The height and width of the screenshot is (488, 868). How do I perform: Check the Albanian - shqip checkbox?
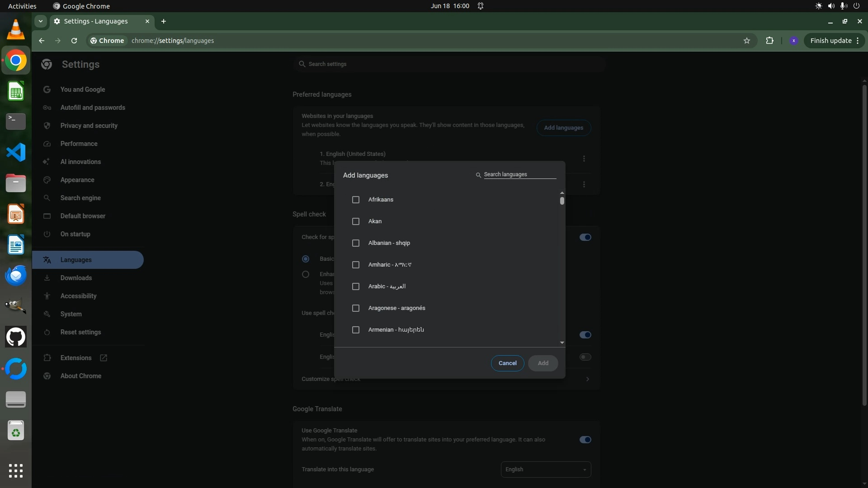click(356, 243)
